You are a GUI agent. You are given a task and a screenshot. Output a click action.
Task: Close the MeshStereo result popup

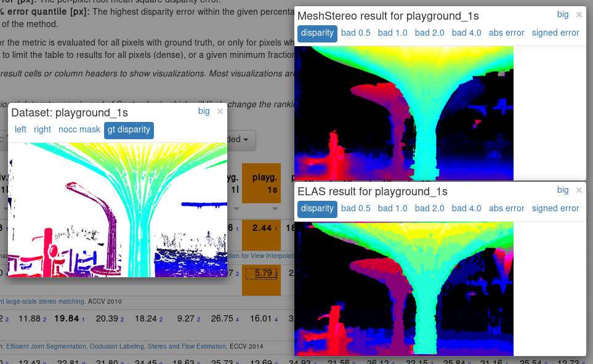pos(579,15)
